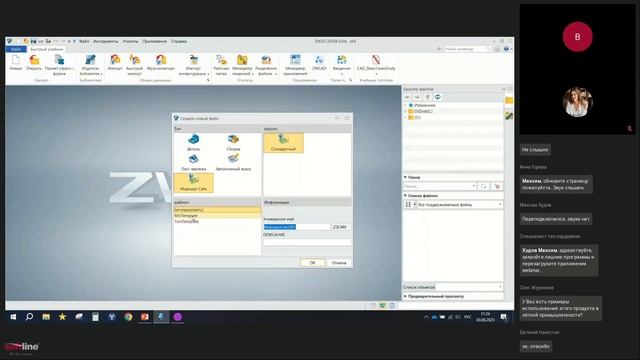Screen dimensions: 640x360
Task: Select the Part file type icon
Action: (193, 140)
